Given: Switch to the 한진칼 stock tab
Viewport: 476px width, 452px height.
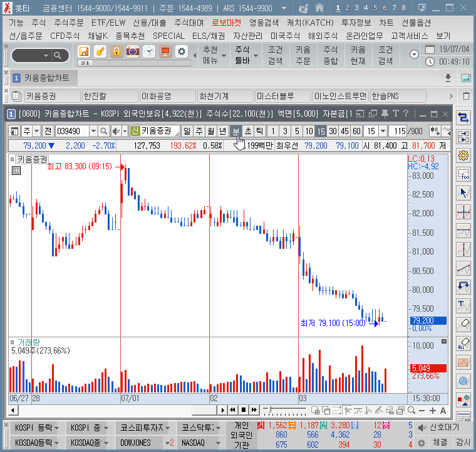Looking at the screenshot, I should pos(110,97).
